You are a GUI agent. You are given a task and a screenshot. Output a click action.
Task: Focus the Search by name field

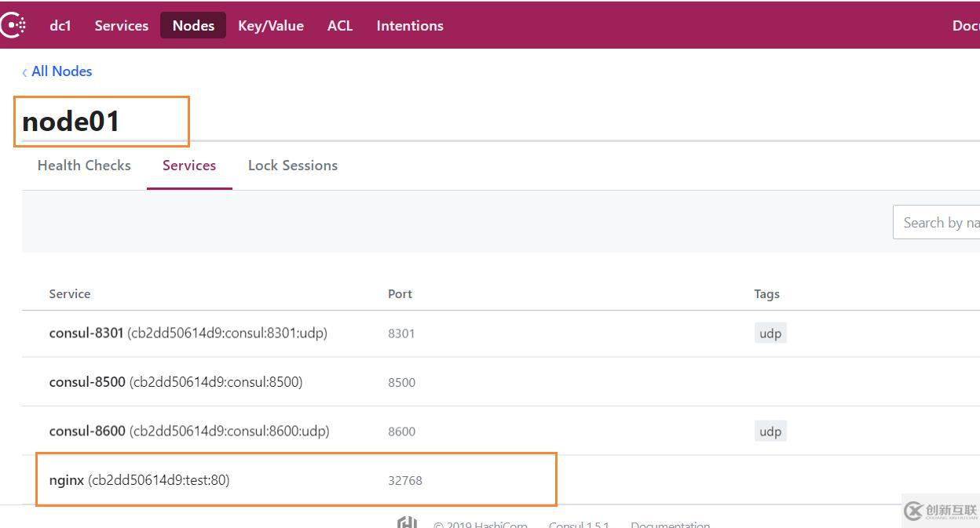[937, 222]
